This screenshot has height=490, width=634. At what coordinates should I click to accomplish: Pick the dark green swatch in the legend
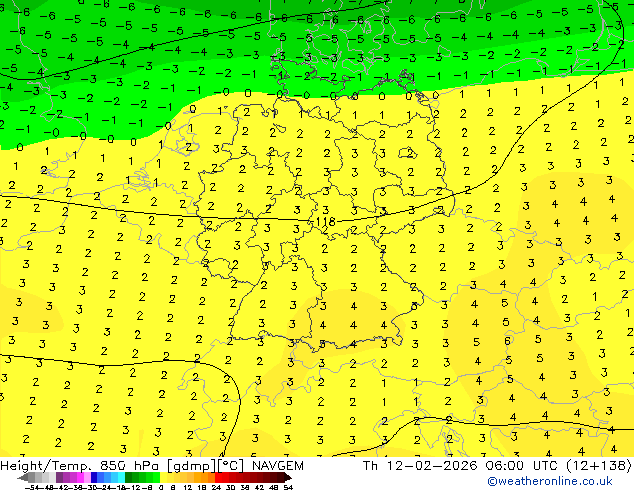pyautogui.click(x=128, y=478)
